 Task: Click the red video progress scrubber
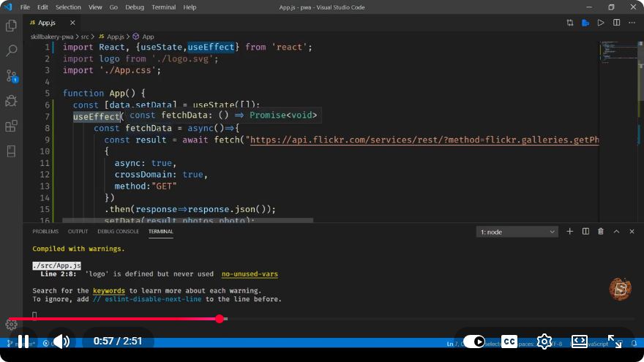point(220,319)
